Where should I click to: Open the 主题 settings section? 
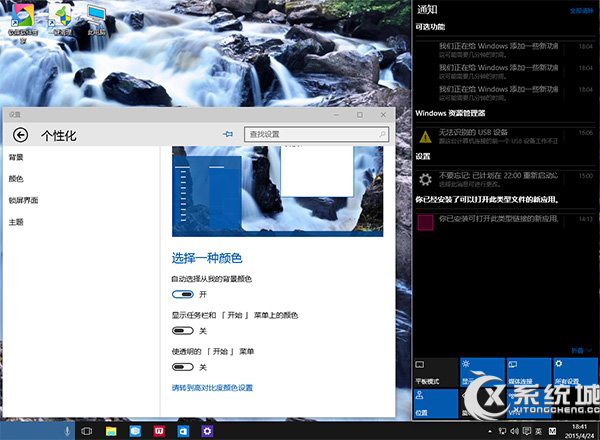click(16, 222)
